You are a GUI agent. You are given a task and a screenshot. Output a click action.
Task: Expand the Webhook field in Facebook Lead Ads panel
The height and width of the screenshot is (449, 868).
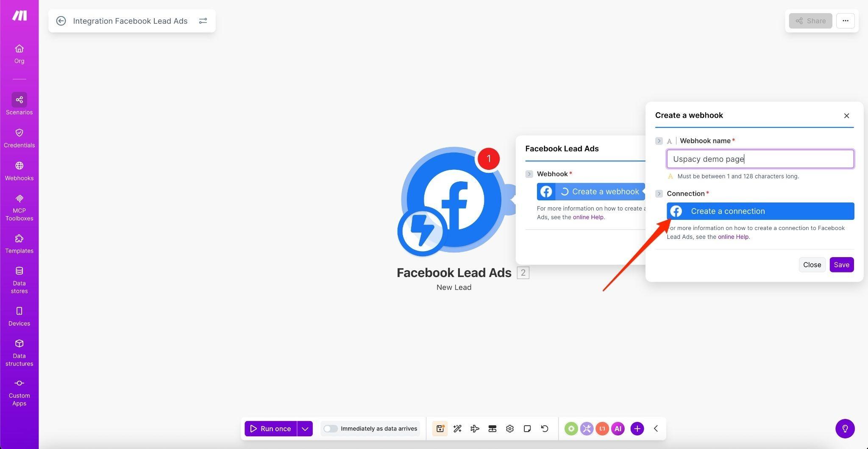pyautogui.click(x=529, y=174)
